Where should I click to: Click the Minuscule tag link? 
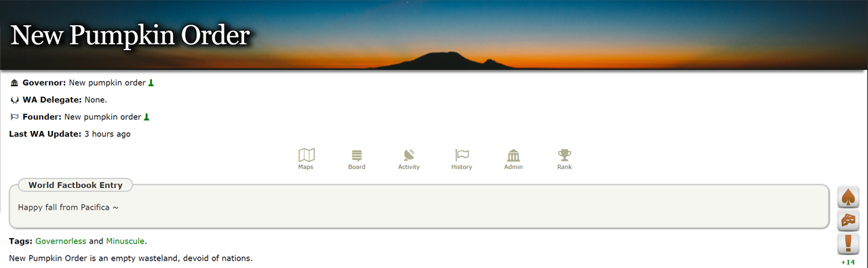coord(125,241)
